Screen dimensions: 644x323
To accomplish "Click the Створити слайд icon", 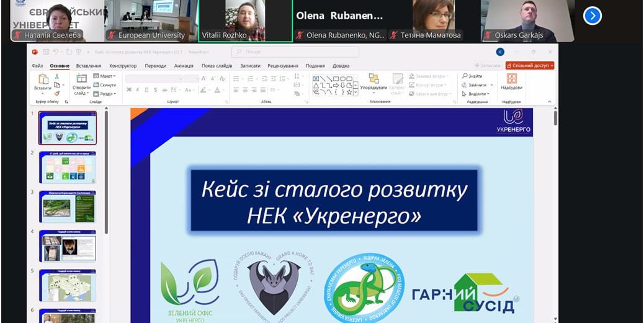I will pyautogui.click(x=81, y=78).
